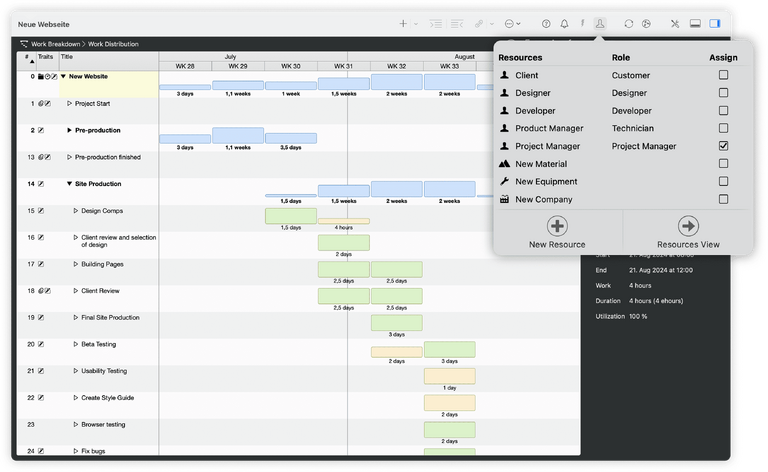Collapse the New Website task group

pyautogui.click(x=63, y=76)
